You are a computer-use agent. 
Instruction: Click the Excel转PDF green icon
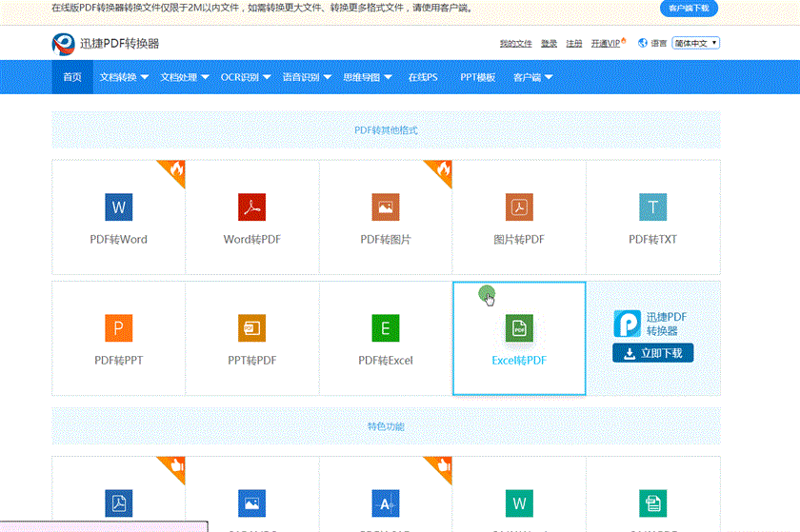(519, 329)
